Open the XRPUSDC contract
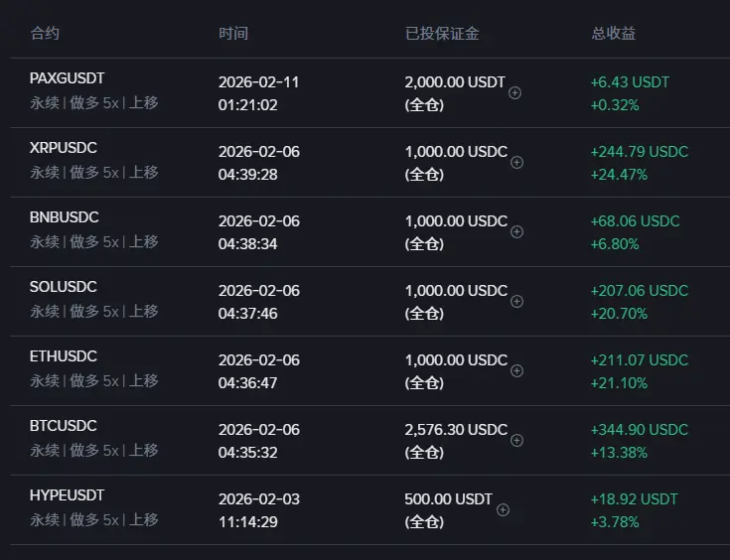The height and width of the screenshot is (560, 730). click(64, 148)
